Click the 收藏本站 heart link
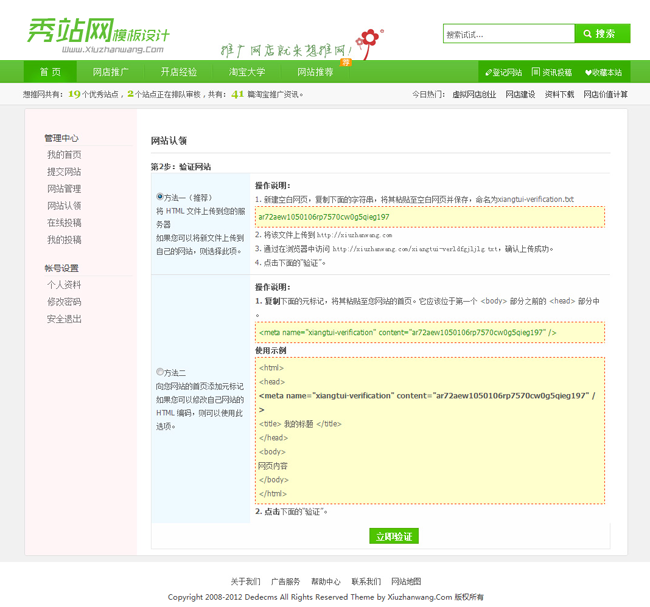This screenshot has height=607, width=650. coord(603,72)
